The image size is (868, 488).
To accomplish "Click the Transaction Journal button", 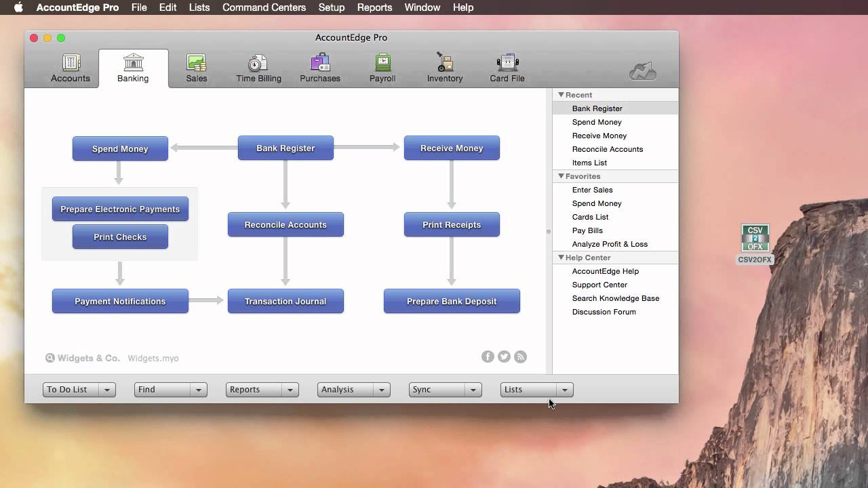I will pyautogui.click(x=285, y=301).
